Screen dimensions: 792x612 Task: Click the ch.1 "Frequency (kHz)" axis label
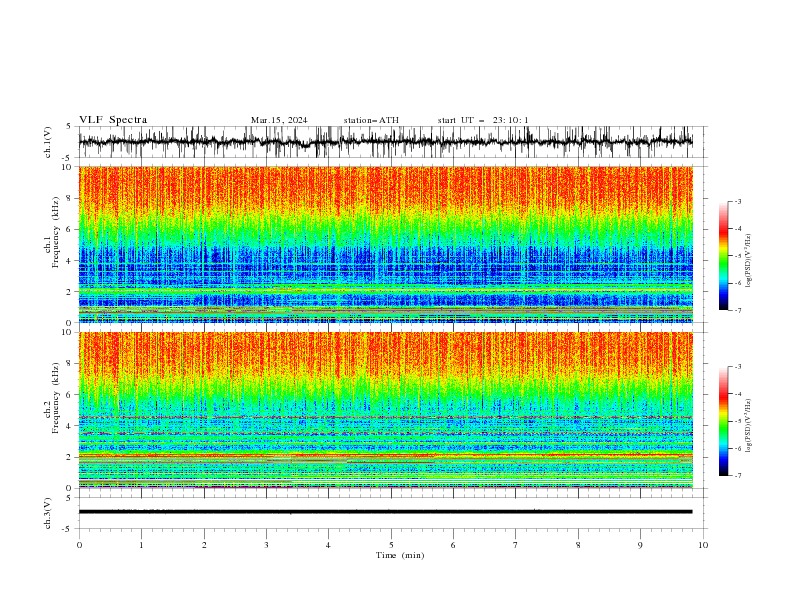pos(56,232)
